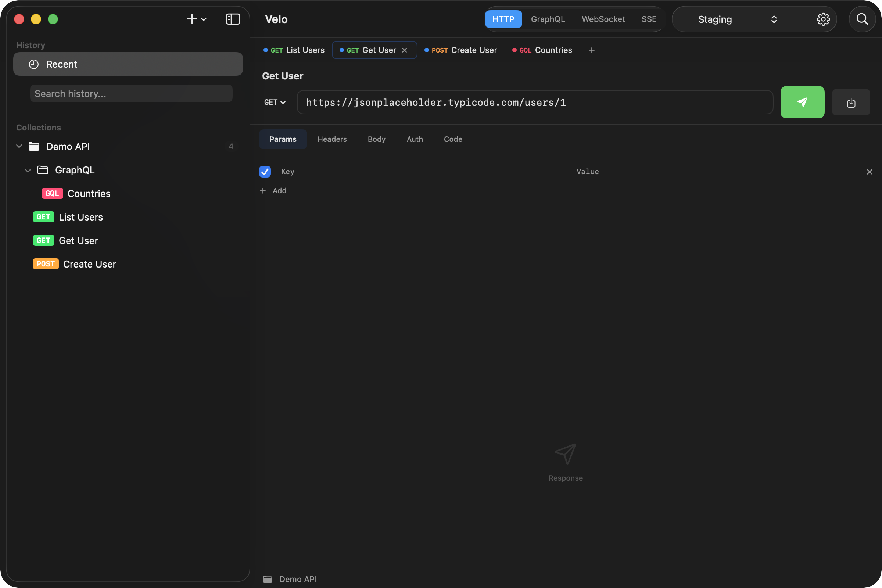Viewport: 882px width, 588px height.
Task: Click the Demo API status bar label
Action: (298, 579)
